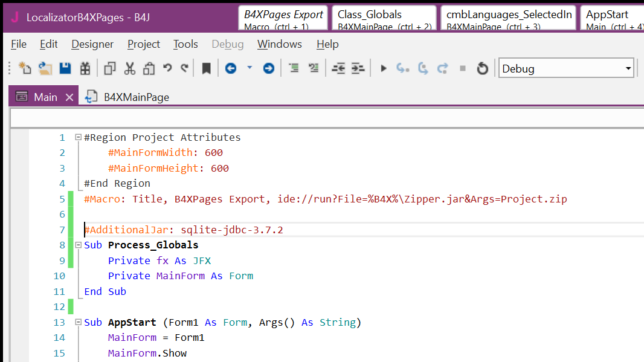Screen dimensions: 644x362
Task: Redo edit with toolbar arrow
Action: pyautogui.click(x=185, y=68)
